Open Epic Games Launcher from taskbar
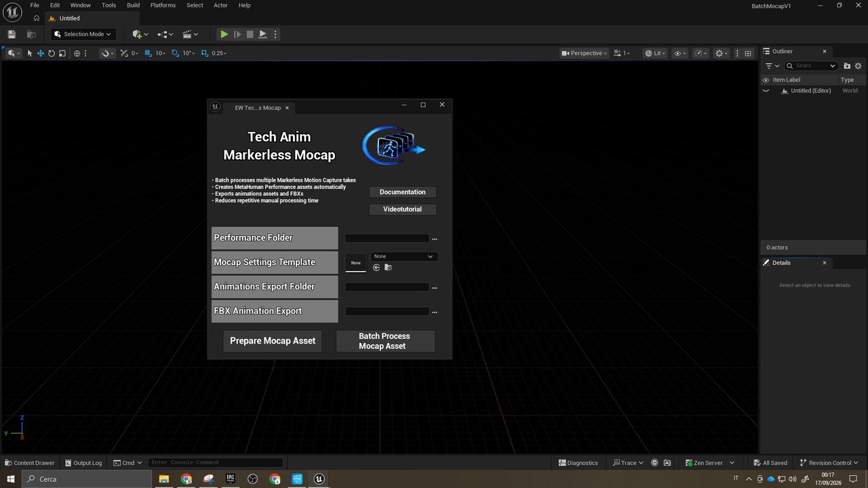 [231, 479]
